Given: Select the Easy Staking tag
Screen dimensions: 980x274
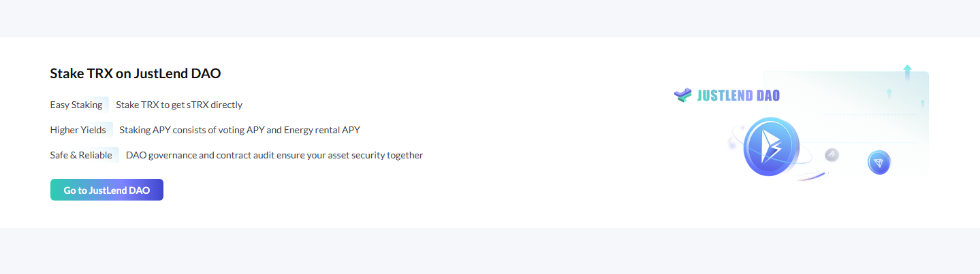Looking at the screenshot, I should (76, 105).
